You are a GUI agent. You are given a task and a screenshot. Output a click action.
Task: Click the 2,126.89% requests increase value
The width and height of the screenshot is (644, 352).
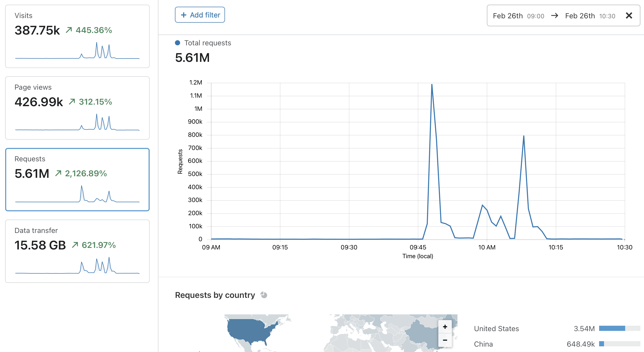pos(86,173)
